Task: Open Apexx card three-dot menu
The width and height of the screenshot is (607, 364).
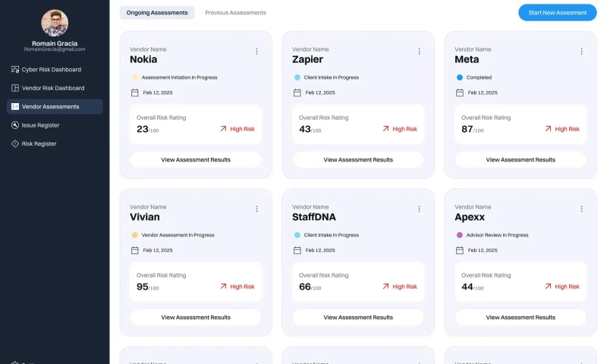Action: pyautogui.click(x=581, y=209)
